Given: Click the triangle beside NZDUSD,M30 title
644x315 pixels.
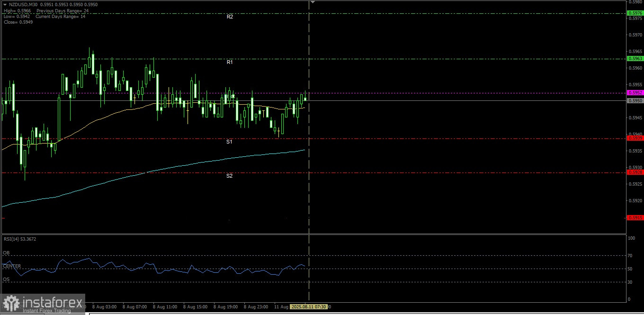Looking at the screenshot, I should coord(5,4).
